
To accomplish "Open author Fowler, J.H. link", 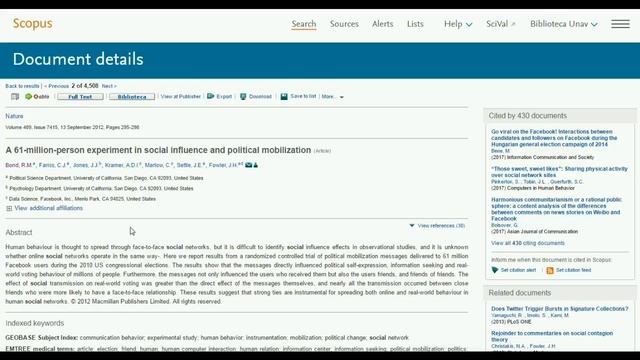I will point(223,165).
